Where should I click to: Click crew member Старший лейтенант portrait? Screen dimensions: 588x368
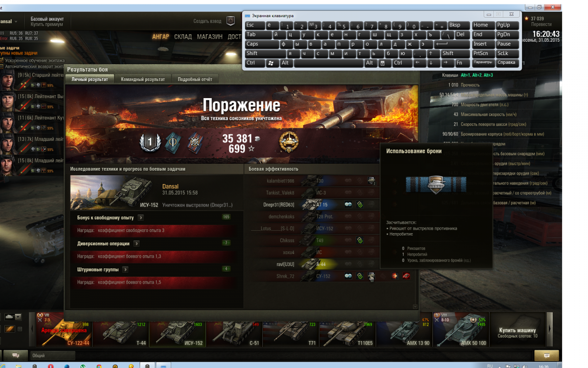[x=7, y=80]
